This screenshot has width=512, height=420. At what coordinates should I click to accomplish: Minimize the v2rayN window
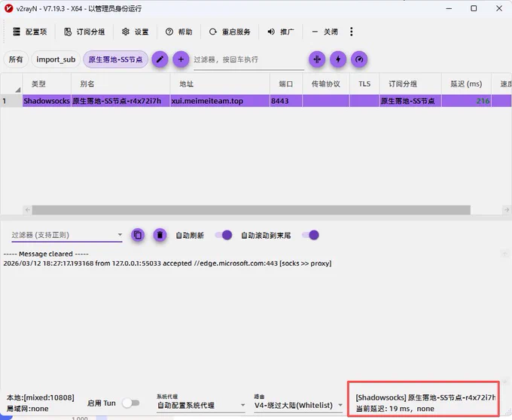[449, 8]
